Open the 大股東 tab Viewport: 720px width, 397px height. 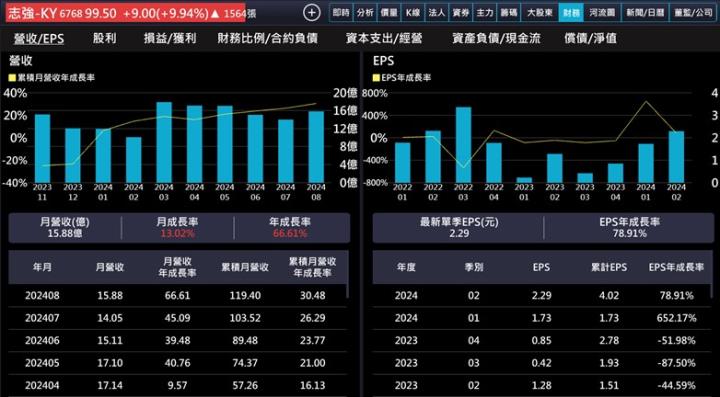click(540, 13)
